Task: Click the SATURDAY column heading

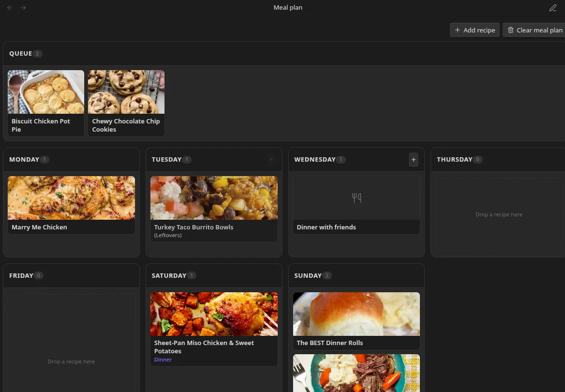Action: point(169,275)
